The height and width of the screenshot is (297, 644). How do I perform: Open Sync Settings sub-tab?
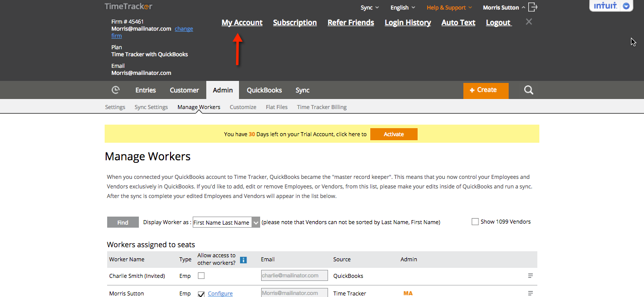tap(151, 107)
